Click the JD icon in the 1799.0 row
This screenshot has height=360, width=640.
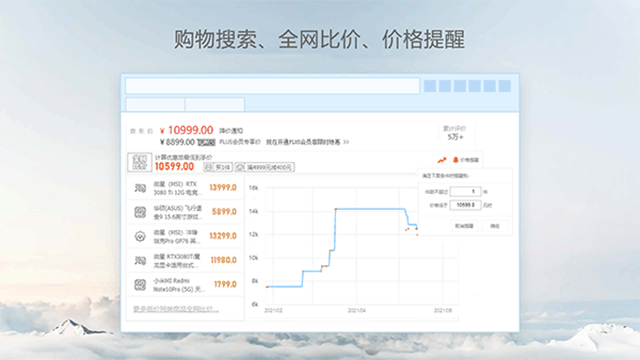[140, 284]
